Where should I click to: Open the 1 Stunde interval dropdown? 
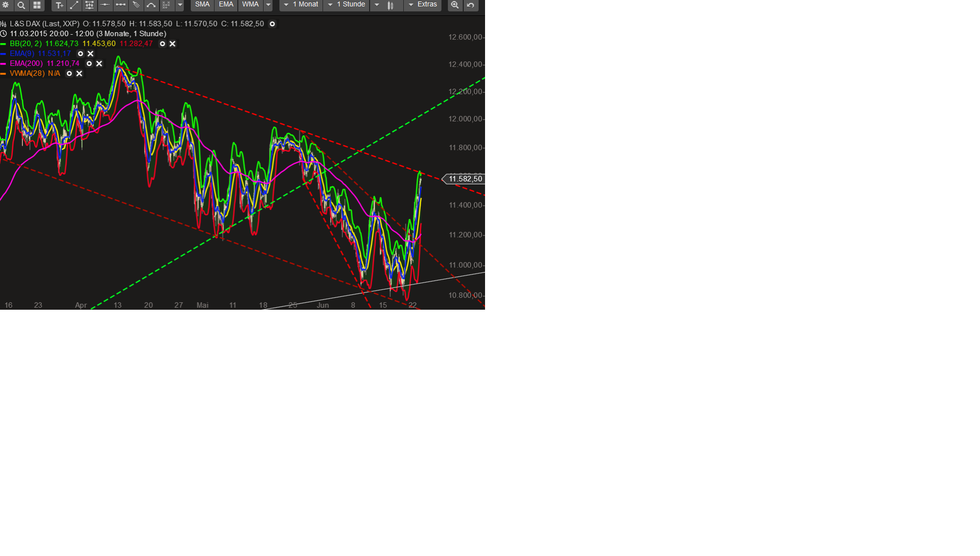[x=346, y=4]
